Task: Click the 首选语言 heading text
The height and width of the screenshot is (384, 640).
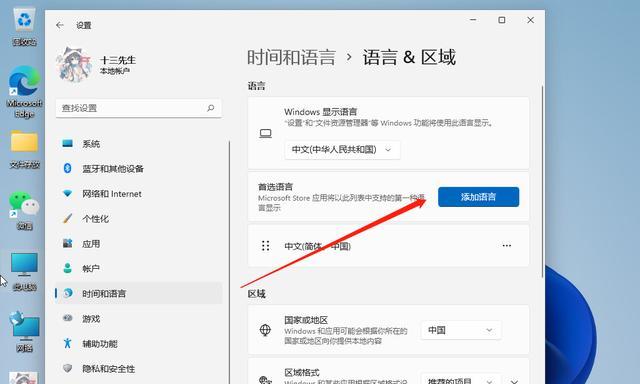Action: (x=276, y=187)
